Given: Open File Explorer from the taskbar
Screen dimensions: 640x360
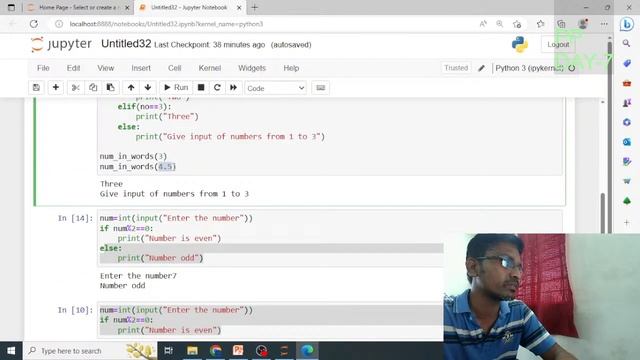Looking at the screenshot, I should 192,351.
